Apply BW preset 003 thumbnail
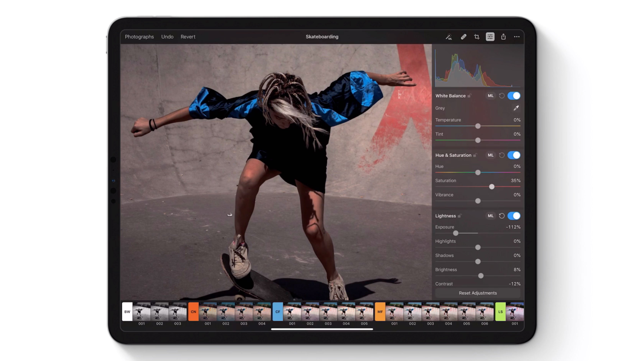Screen dimensions: 644x361 pos(177,312)
